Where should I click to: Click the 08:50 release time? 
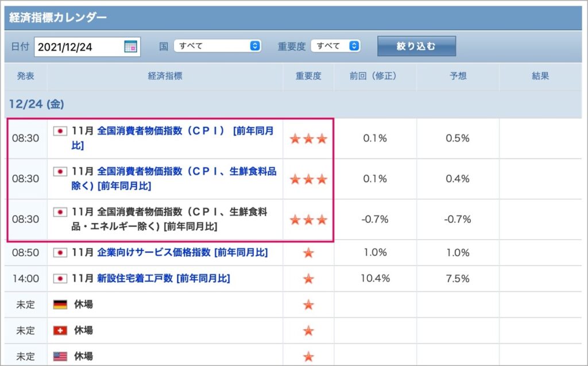(x=25, y=252)
